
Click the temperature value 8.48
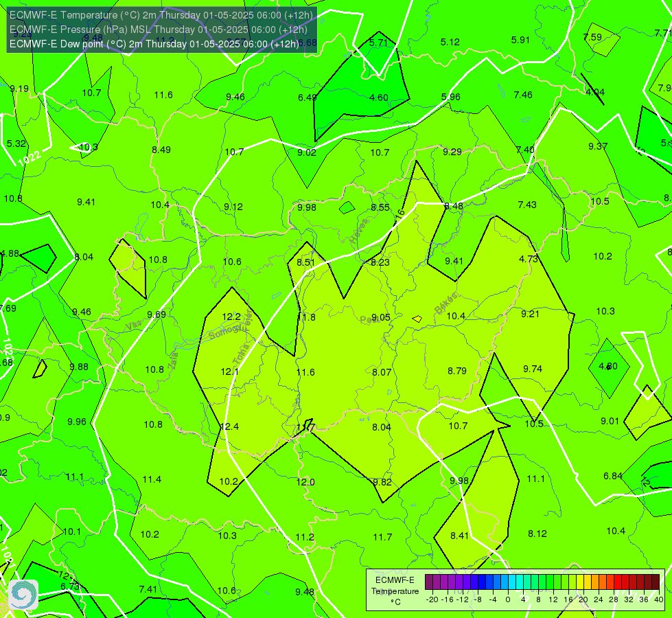click(x=454, y=206)
